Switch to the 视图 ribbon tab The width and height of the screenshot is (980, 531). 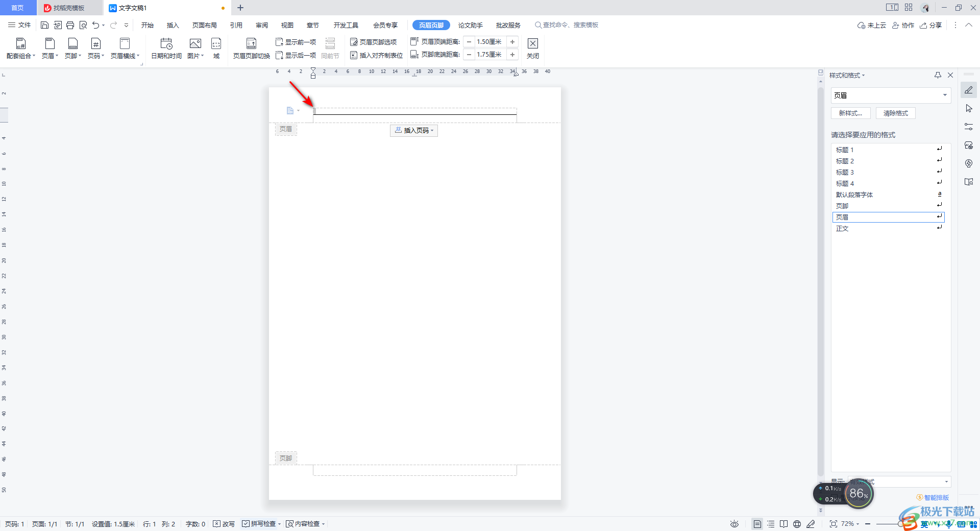tap(287, 25)
